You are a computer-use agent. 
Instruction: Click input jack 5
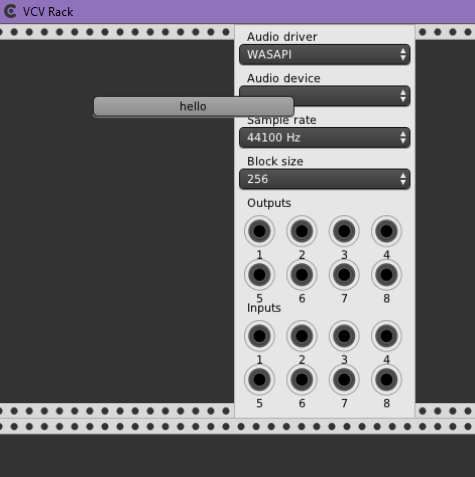pyautogui.click(x=259, y=380)
